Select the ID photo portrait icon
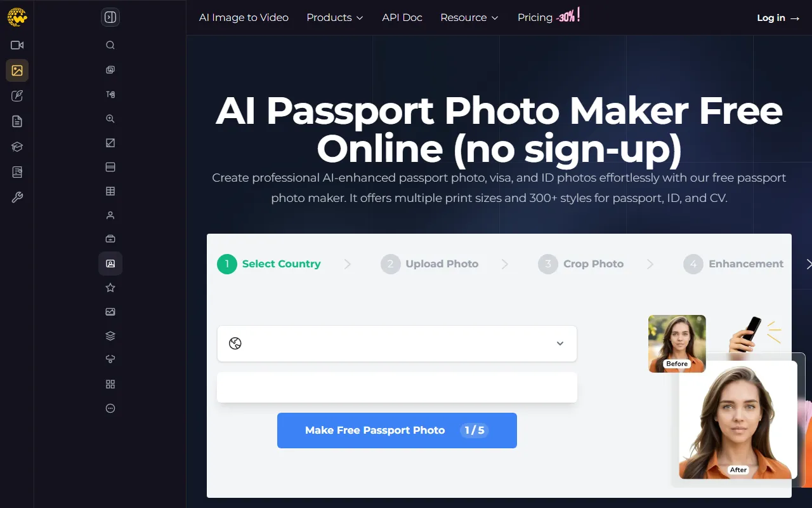 (x=110, y=264)
